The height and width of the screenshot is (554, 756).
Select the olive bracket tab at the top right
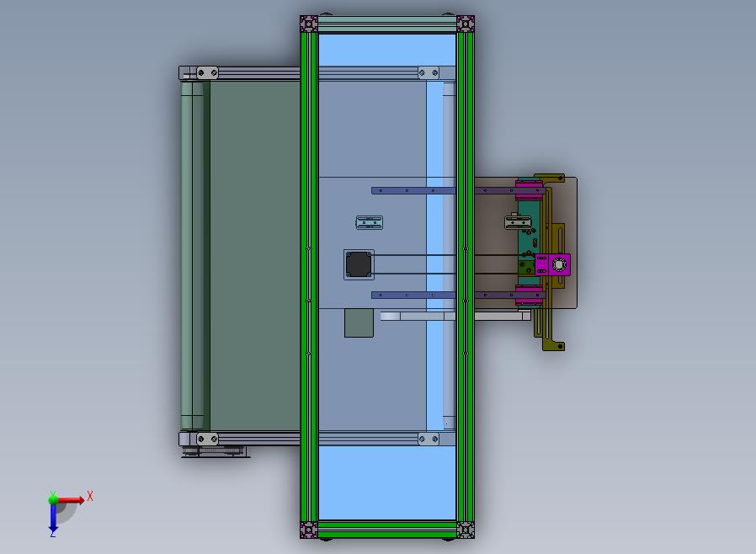click(x=550, y=178)
